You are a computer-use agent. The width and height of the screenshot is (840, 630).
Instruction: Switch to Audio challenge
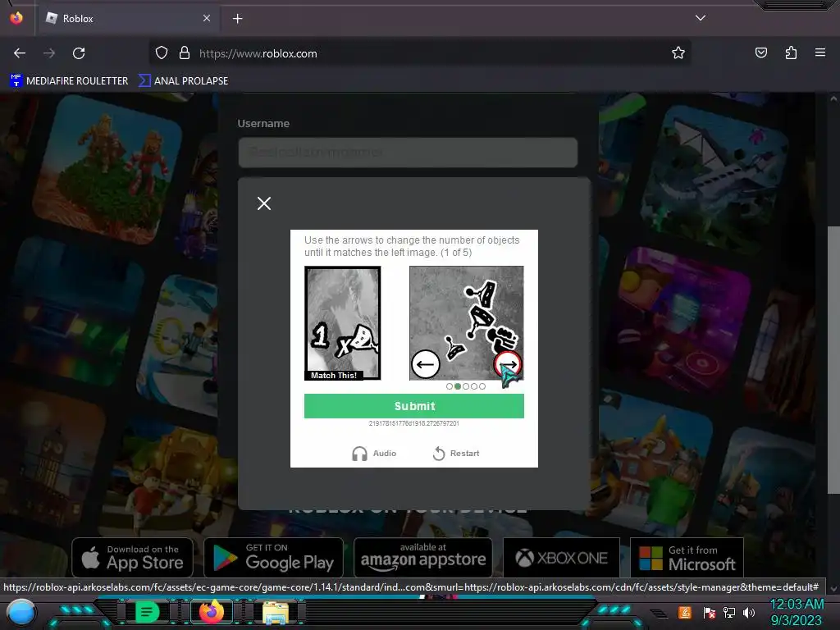pos(373,453)
